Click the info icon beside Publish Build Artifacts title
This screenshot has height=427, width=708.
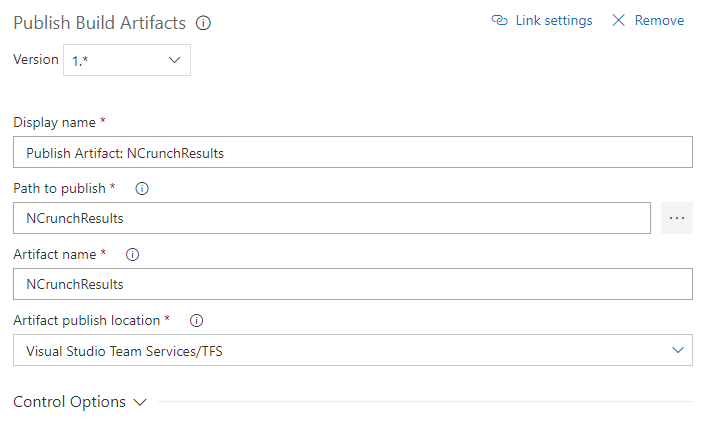click(204, 23)
